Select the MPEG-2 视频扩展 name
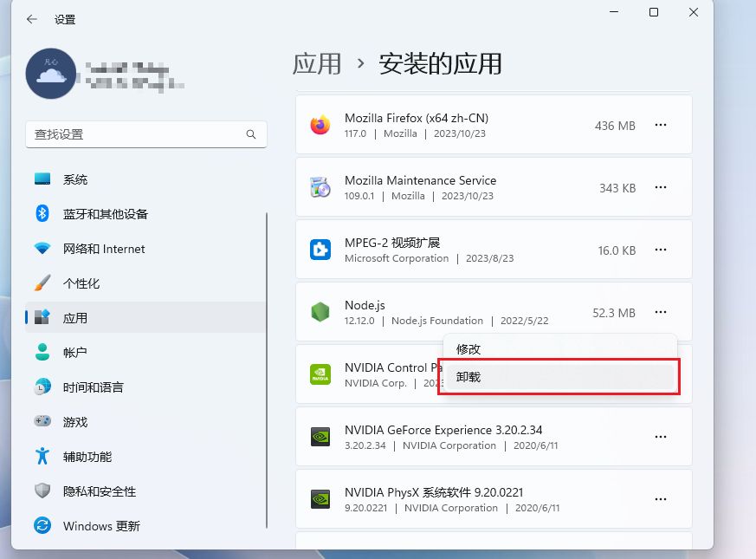Viewport: 756px width, 559px height. [x=392, y=243]
